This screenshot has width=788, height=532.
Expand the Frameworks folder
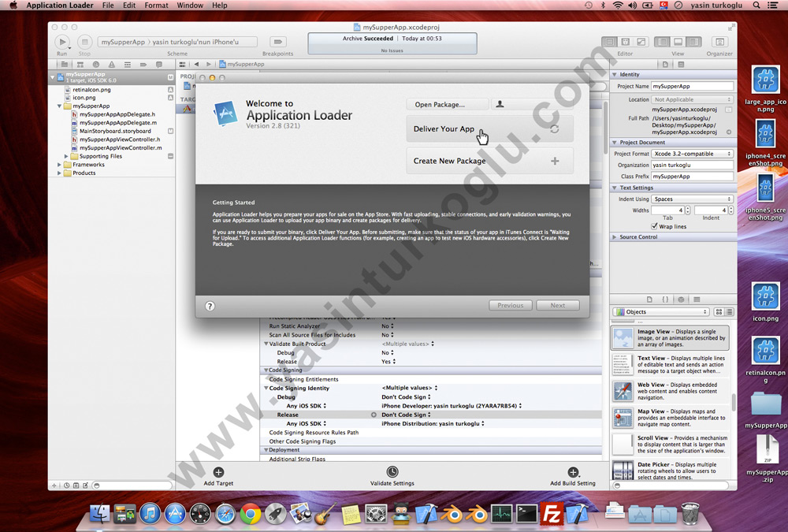(x=59, y=165)
